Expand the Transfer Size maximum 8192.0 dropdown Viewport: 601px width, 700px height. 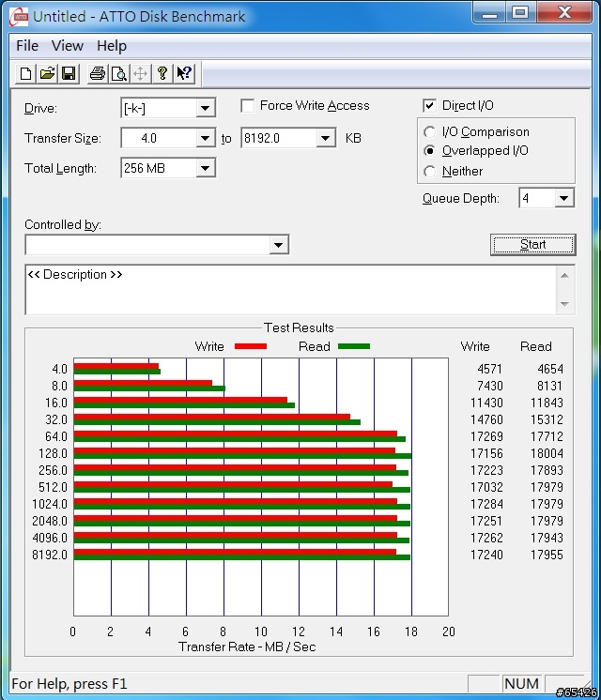point(326,138)
